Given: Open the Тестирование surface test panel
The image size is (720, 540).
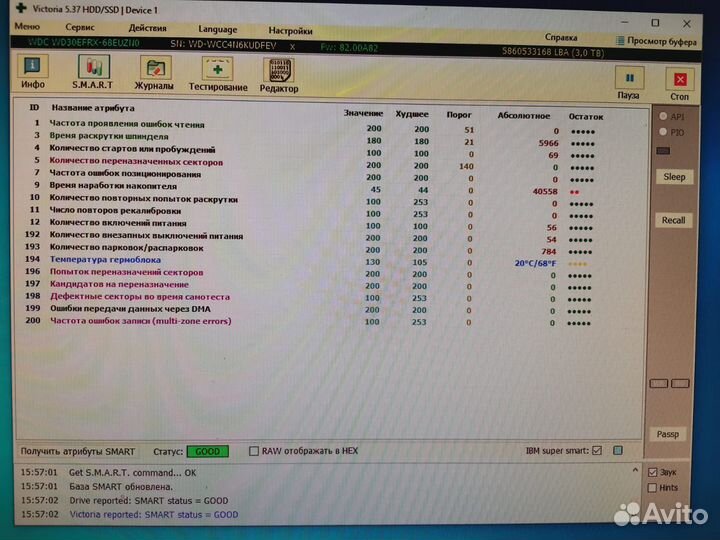Looking at the screenshot, I should point(217,75).
